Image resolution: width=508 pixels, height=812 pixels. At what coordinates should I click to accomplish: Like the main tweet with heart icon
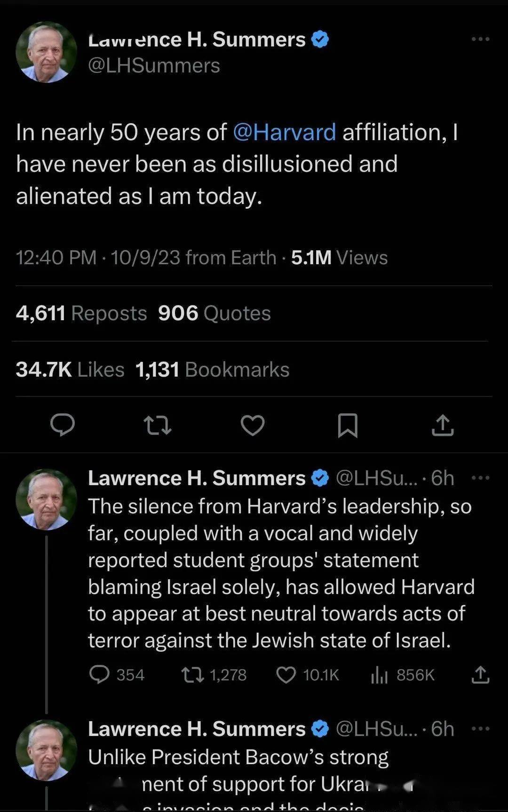[253, 425]
